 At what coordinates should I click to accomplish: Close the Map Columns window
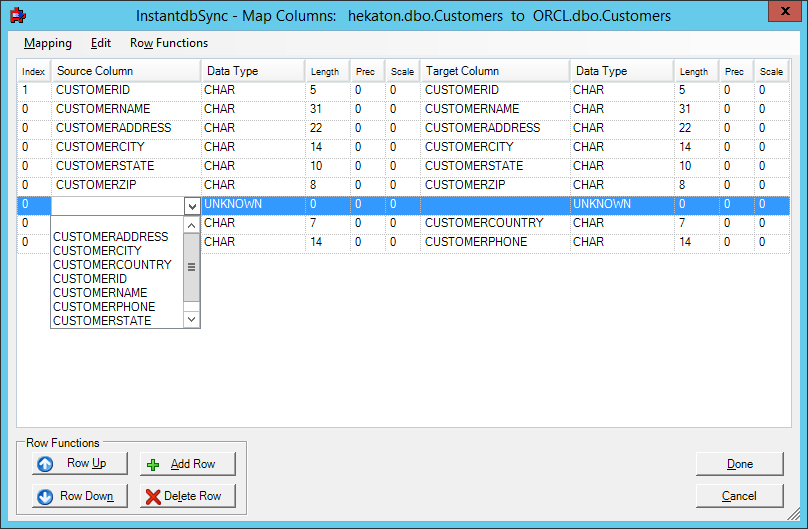(x=785, y=11)
